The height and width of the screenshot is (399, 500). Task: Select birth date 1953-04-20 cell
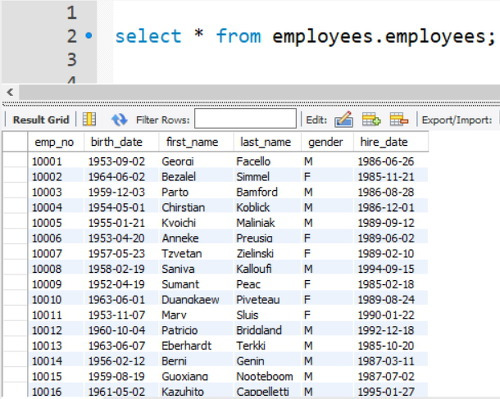click(121, 238)
